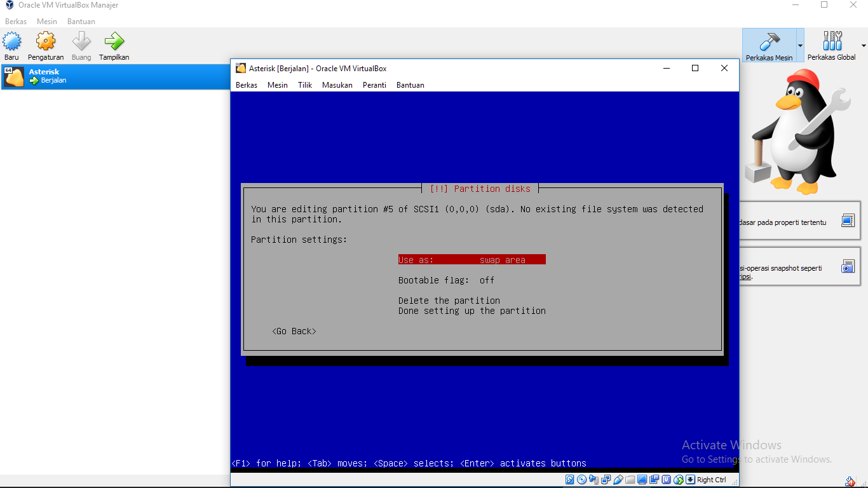Choose 'Done setting up the partition'

coord(472,311)
